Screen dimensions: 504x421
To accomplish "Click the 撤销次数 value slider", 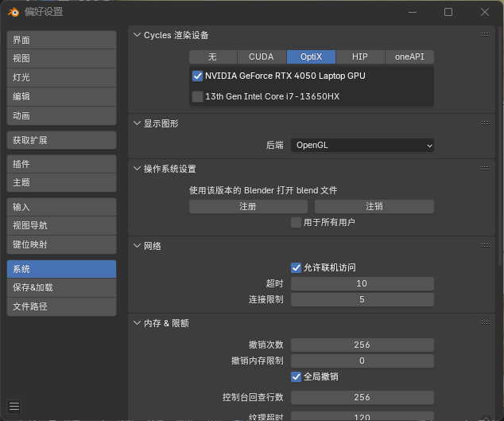I will point(362,345).
